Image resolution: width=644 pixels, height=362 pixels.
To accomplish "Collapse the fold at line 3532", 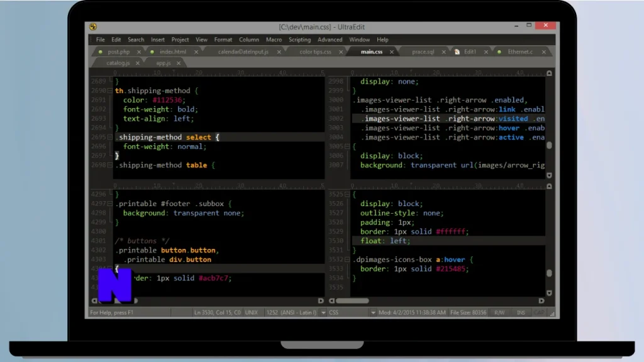I will click(x=347, y=260).
